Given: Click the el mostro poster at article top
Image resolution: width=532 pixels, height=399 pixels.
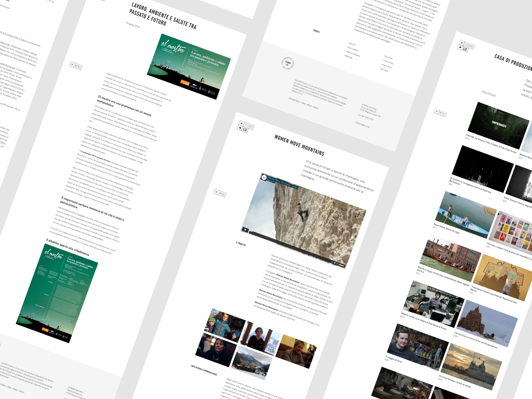Looking at the screenshot, I should tap(189, 66).
